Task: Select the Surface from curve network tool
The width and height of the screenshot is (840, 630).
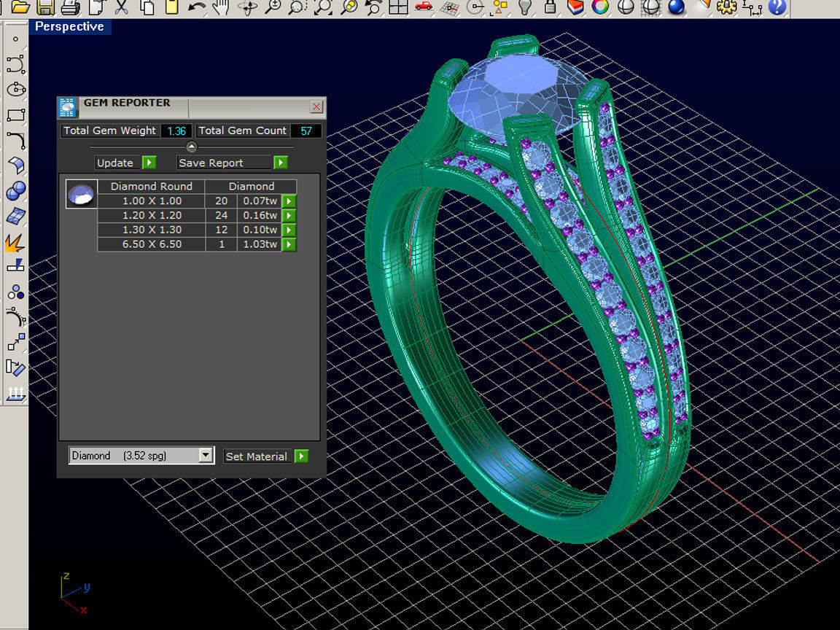Action: click(x=15, y=216)
